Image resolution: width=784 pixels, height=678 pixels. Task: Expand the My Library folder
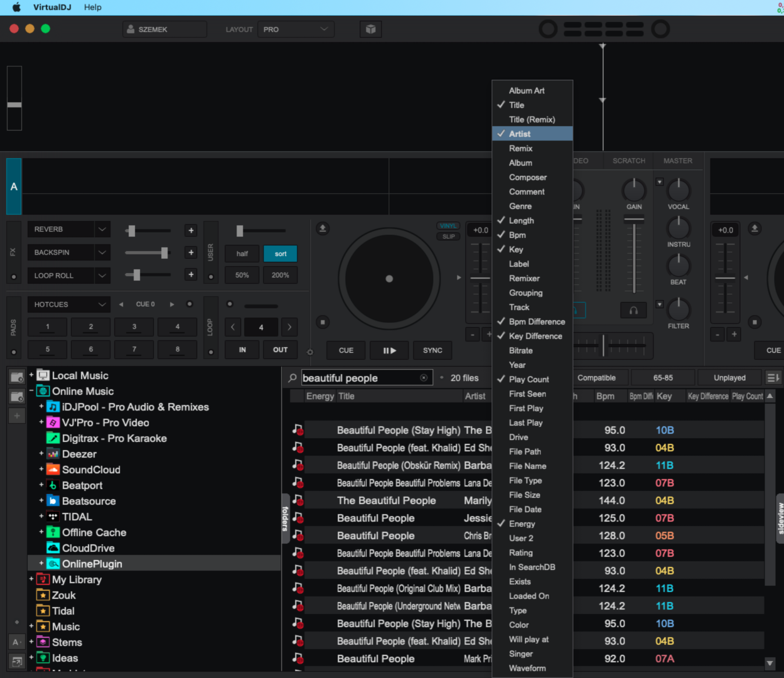point(31,579)
